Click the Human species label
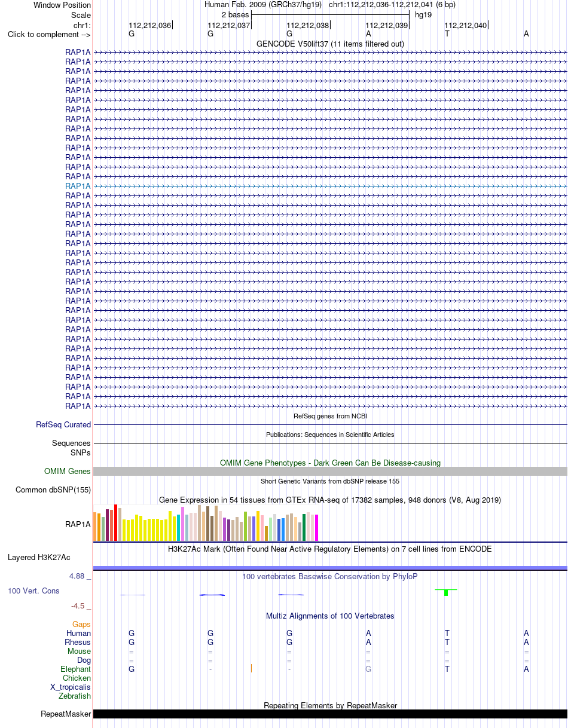This screenshot has height=728, width=568. 78,634
